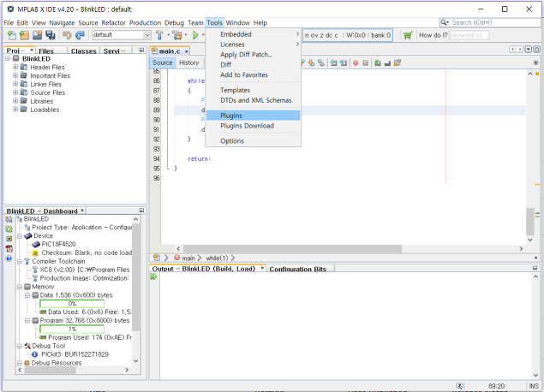Click main in the breadcrumb bar
This screenshot has width=544, height=392.
click(188, 258)
